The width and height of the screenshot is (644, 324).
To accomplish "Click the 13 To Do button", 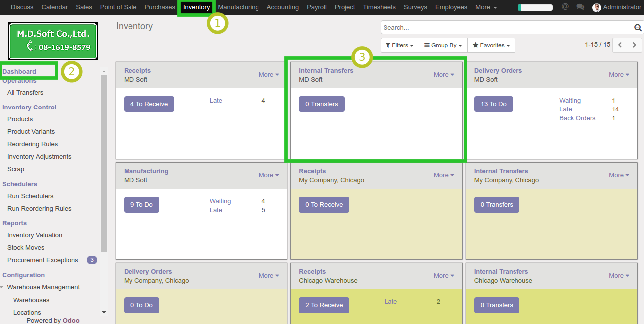I will tap(493, 104).
